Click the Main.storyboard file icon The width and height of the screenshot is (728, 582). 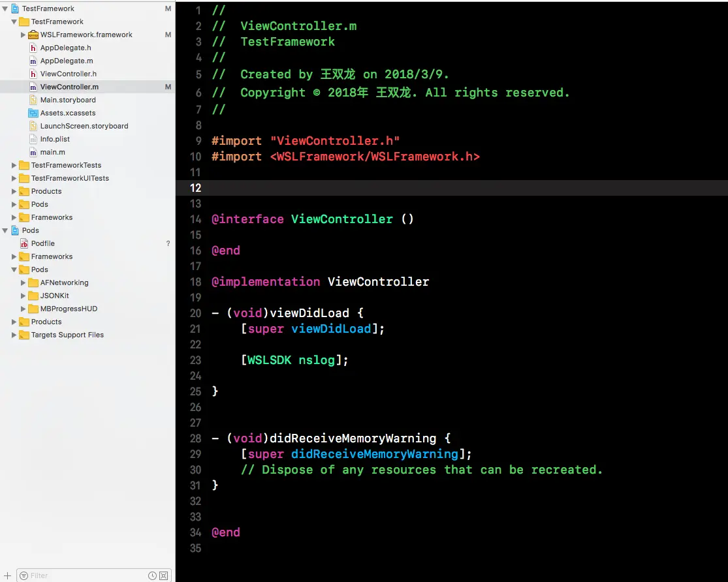pyautogui.click(x=33, y=100)
